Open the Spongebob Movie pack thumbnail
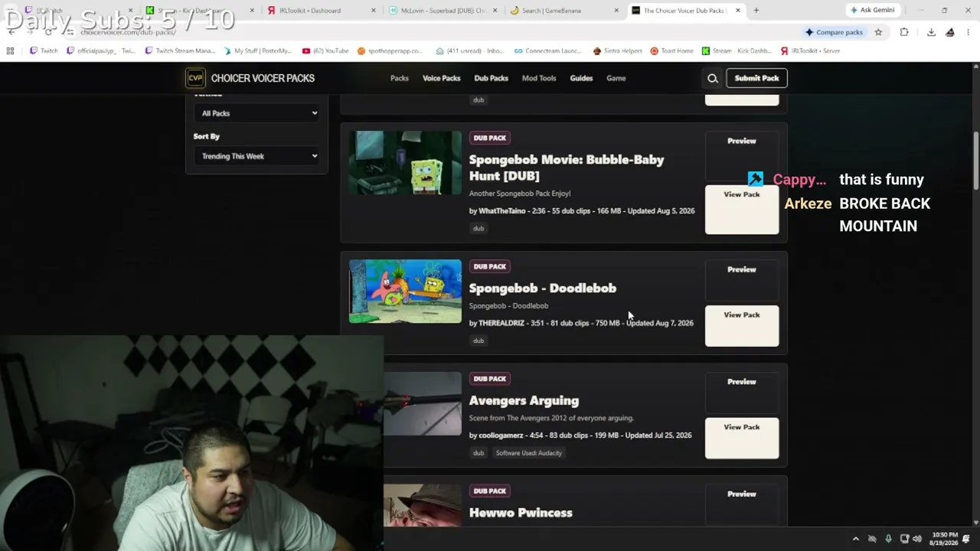980x551 pixels. point(406,162)
